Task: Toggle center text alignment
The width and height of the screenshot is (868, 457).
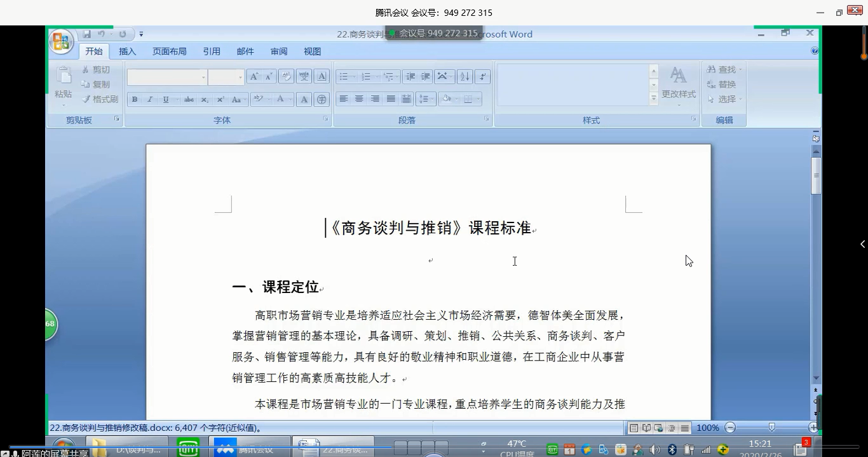Action: click(x=359, y=99)
